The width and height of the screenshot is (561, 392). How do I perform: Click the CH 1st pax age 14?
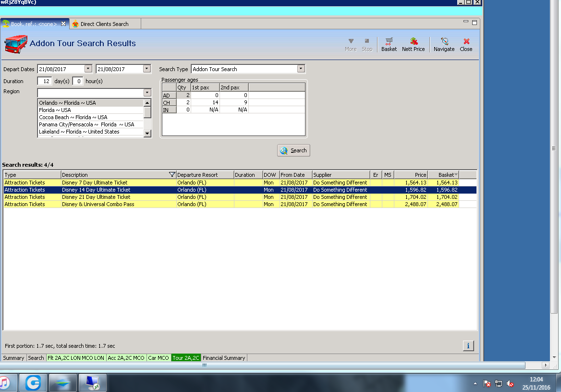pyautogui.click(x=205, y=102)
